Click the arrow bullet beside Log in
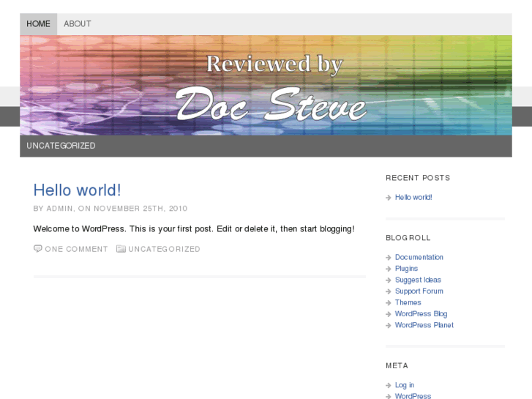 389,385
